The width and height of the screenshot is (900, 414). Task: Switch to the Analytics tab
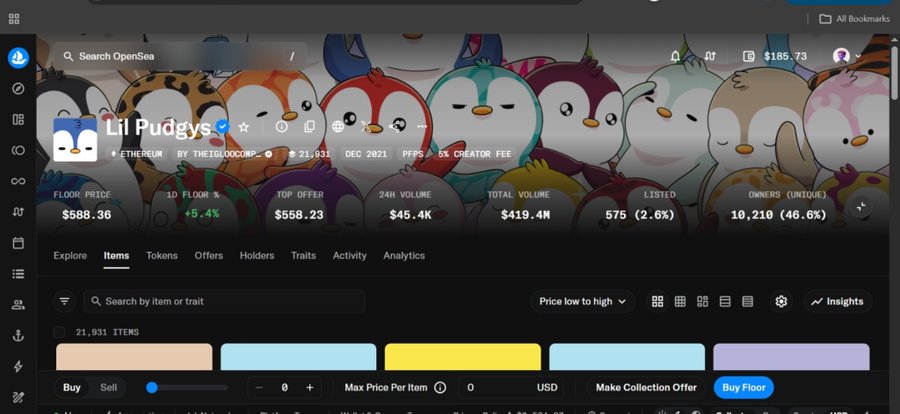pos(404,256)
